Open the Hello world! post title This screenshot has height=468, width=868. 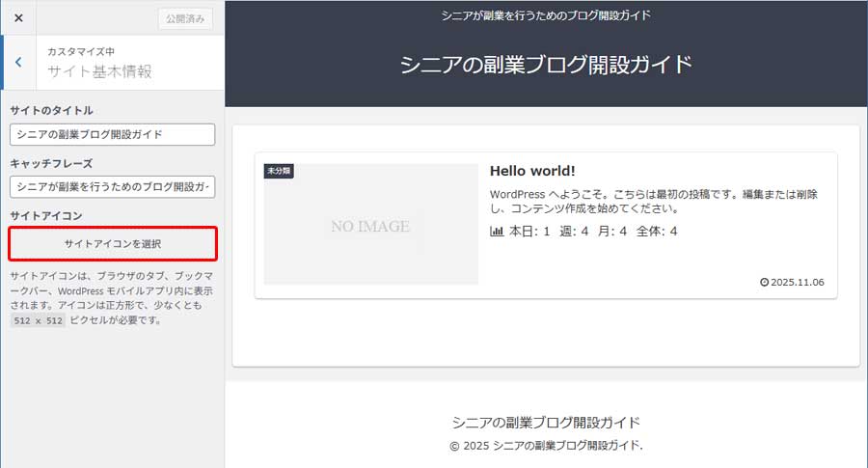point(532,171)
